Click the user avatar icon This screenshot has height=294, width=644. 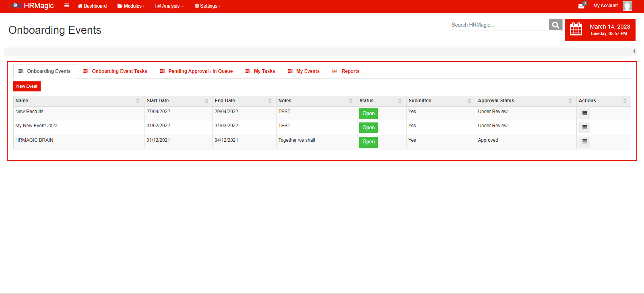click(627, 6)
